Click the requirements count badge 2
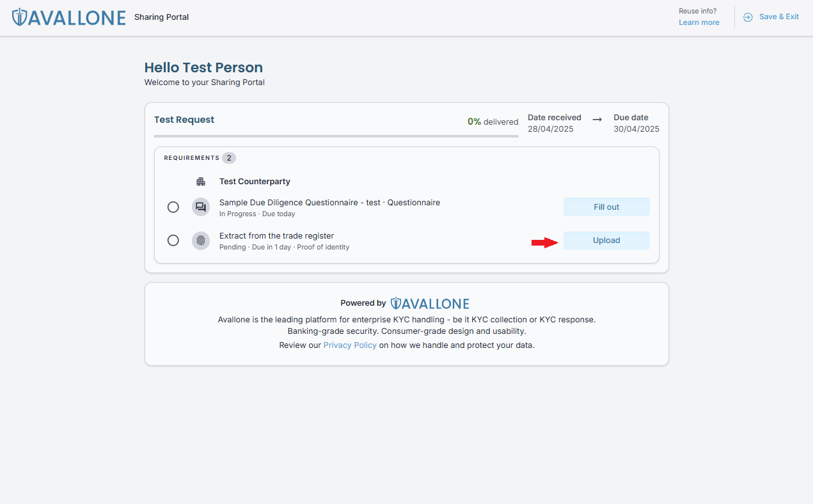This screenshot has width=813, height=504. point(229,158)
